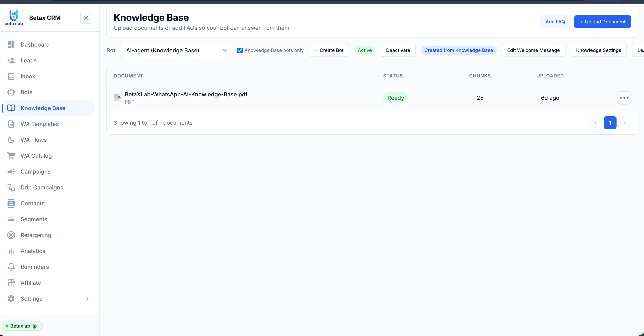Open Edit Welcome Message

coord(533,50)
